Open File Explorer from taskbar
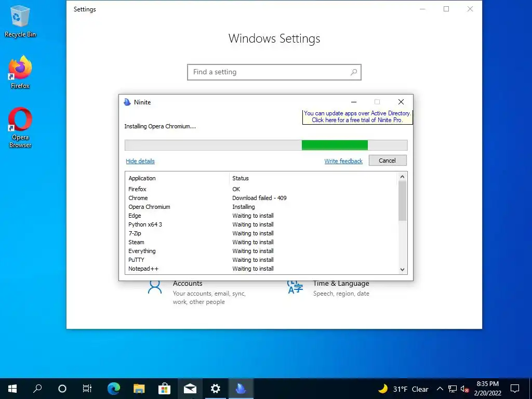The image size is (532, 399). pyautogui.click(x=139, y=389)
